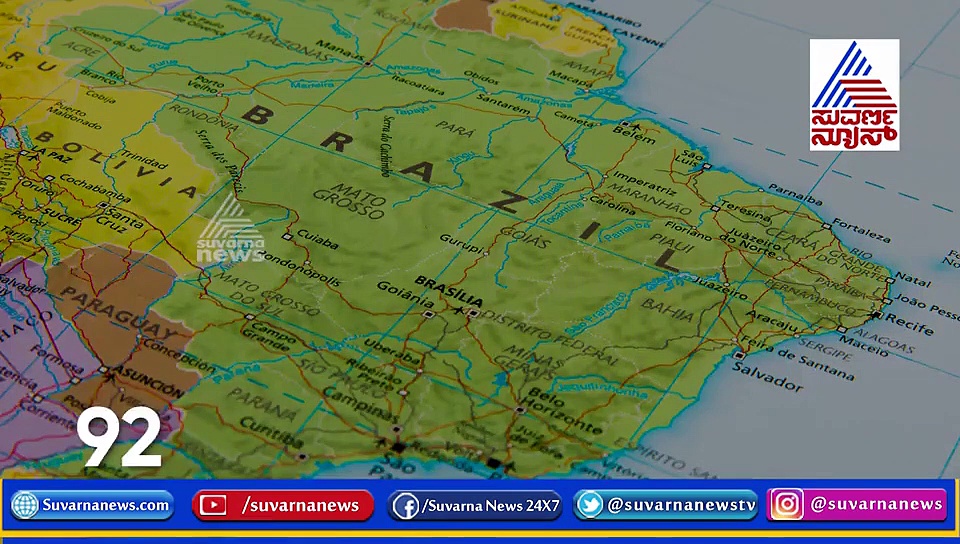Click the Feira de Santana label
The image size is (960, 544).
(798, 358)
